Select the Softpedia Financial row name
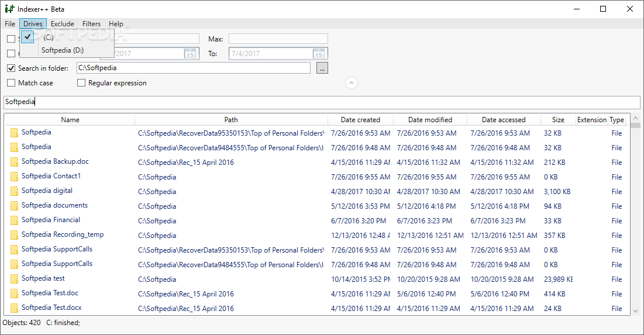The width and height of the screenshot is (644, 335). 50,220
